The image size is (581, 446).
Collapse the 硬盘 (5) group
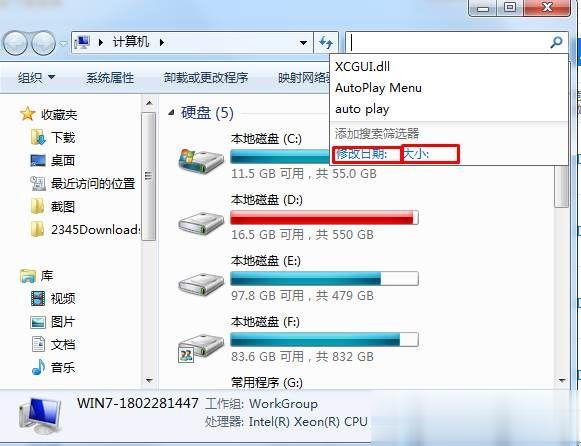point(171,113)
